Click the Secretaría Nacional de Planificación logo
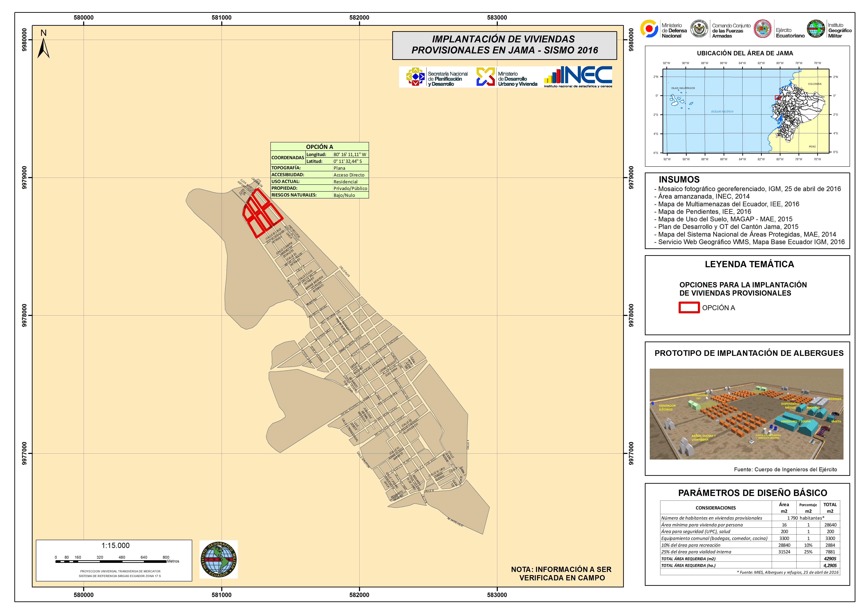The image size is (868, 614). 415,77
